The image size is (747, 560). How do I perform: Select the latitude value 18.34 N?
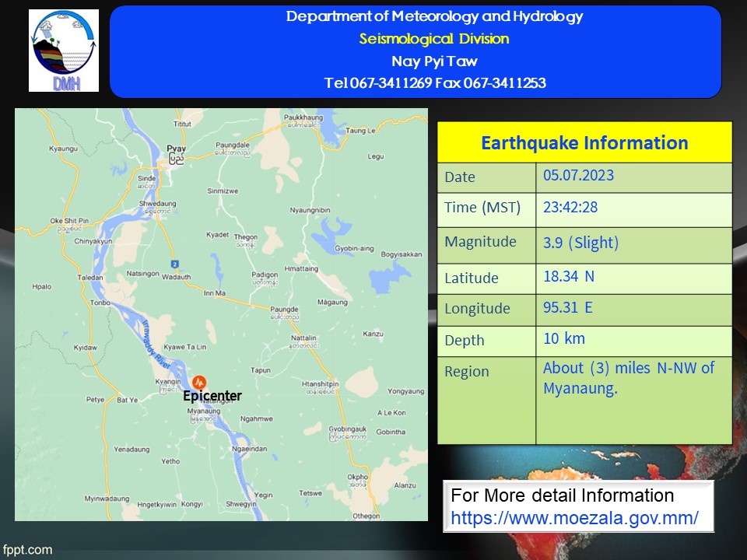tap(569, 276)
